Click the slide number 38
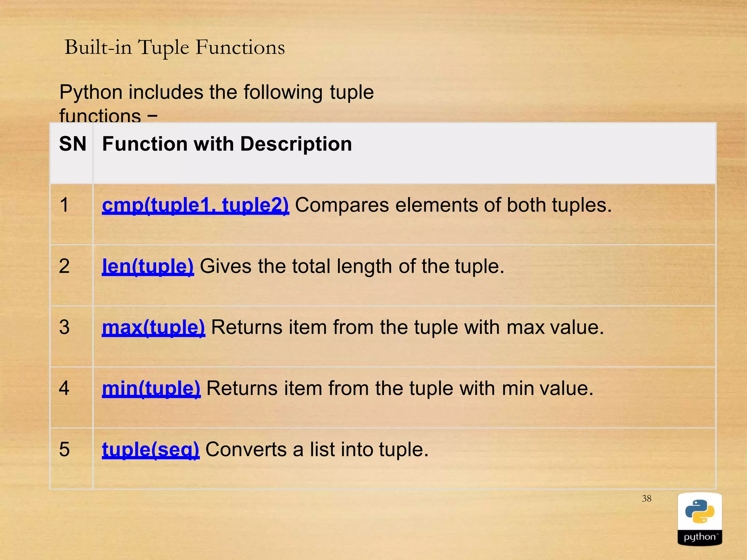747x560 pixels. click(x=647, y=498)
